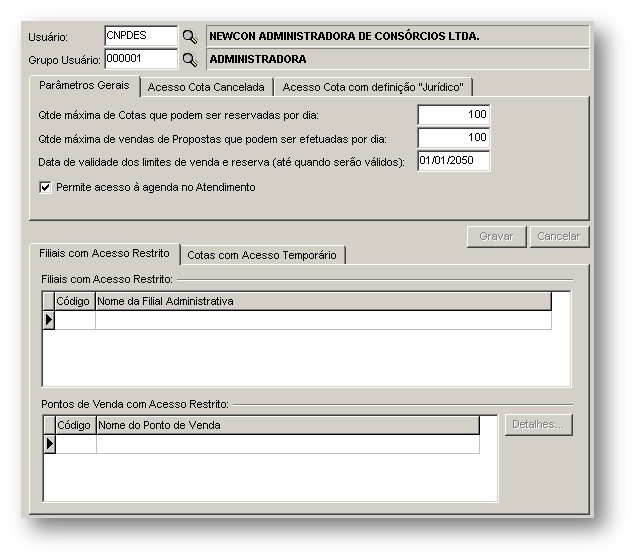Open group search magnifier beside Grupo Usuário
636x560 pixels.
coord(190,60)
